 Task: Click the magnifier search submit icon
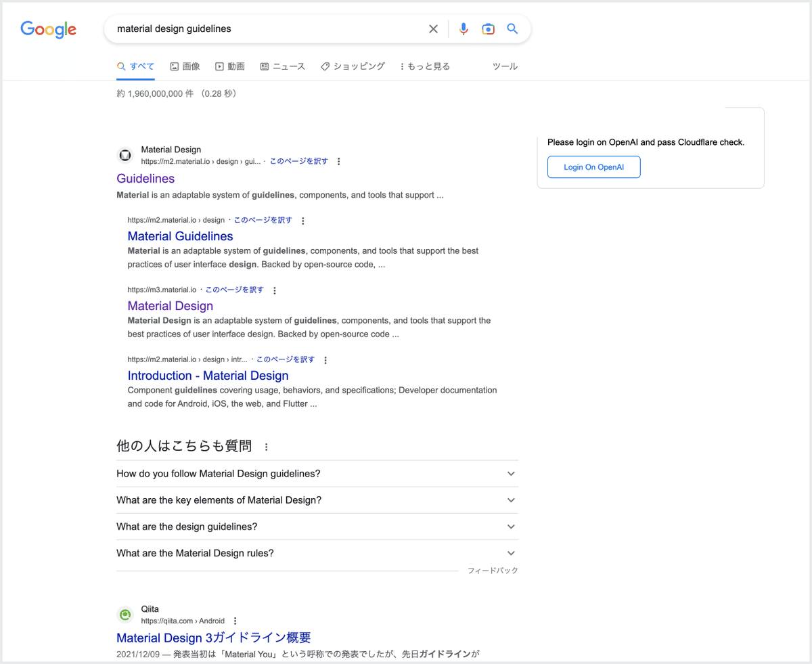coord(512,28)
